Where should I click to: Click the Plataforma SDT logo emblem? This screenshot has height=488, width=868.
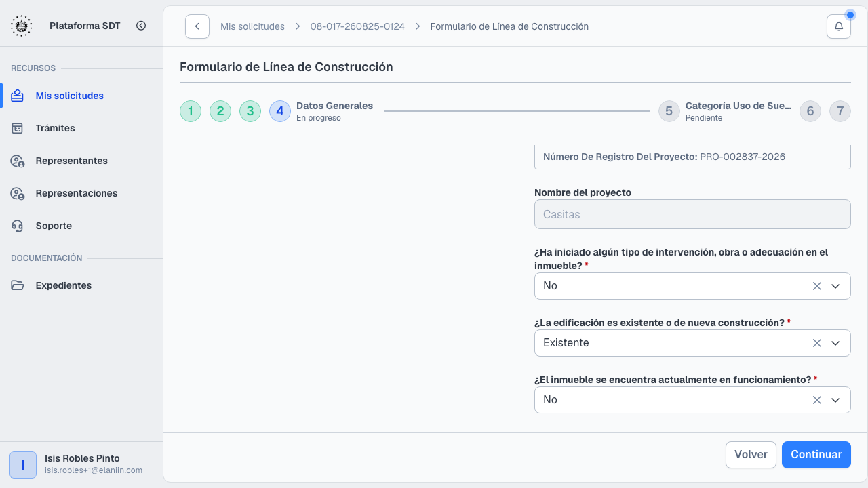(x=21, y=26)
